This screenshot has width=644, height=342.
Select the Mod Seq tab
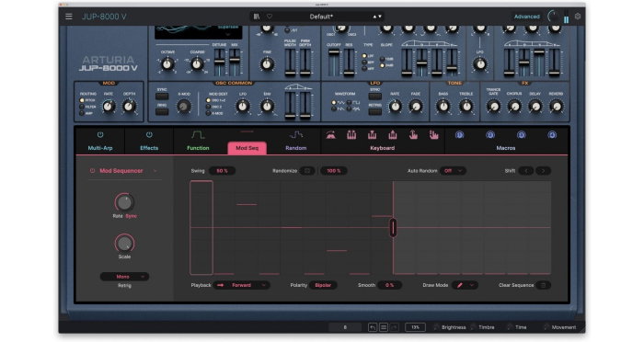click(x=247, y=148)
